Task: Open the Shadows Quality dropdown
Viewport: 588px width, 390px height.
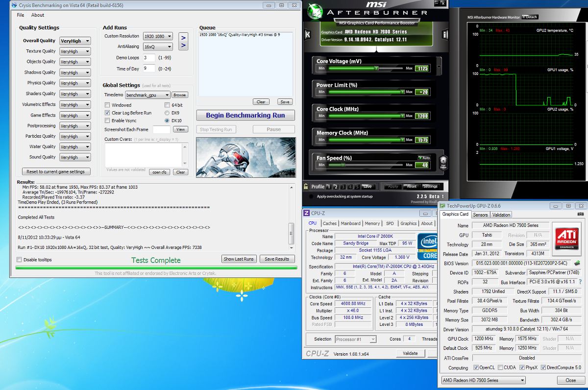Action: coord(75,73)
